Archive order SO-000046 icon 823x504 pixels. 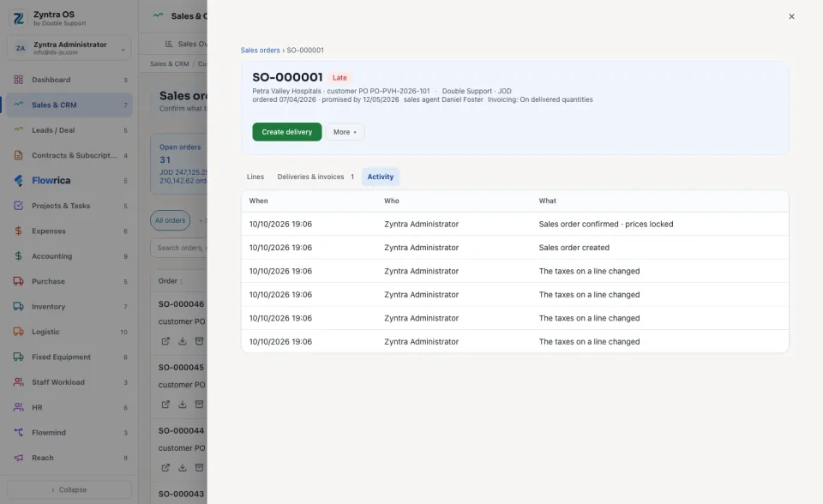(x=199, y=341)
